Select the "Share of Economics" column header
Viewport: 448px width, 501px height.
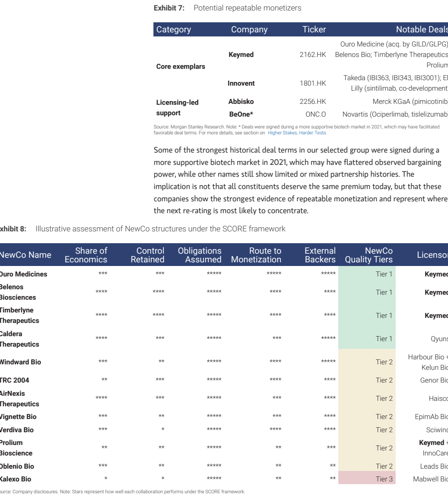pos(86,255)
